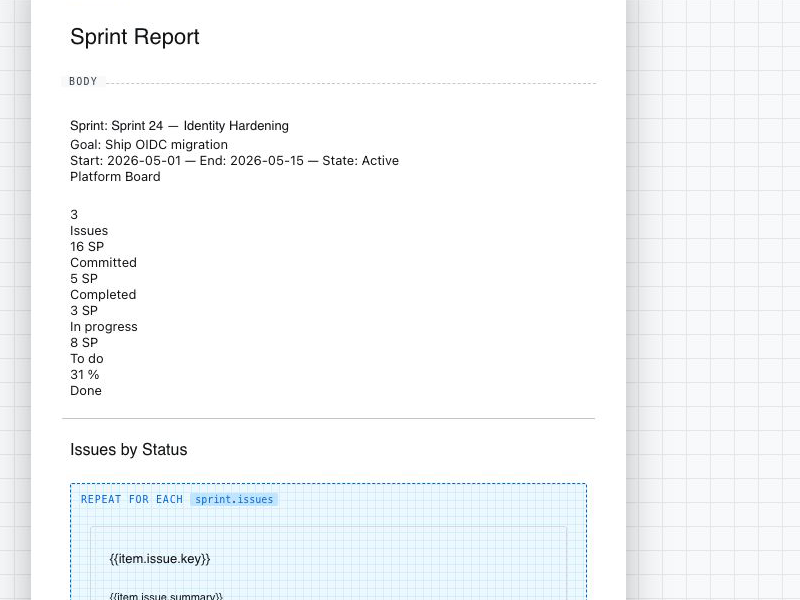The height and width of the screenshot is (600, 800).
Task: Select the '16 SP' value
Action: [87, 246]
